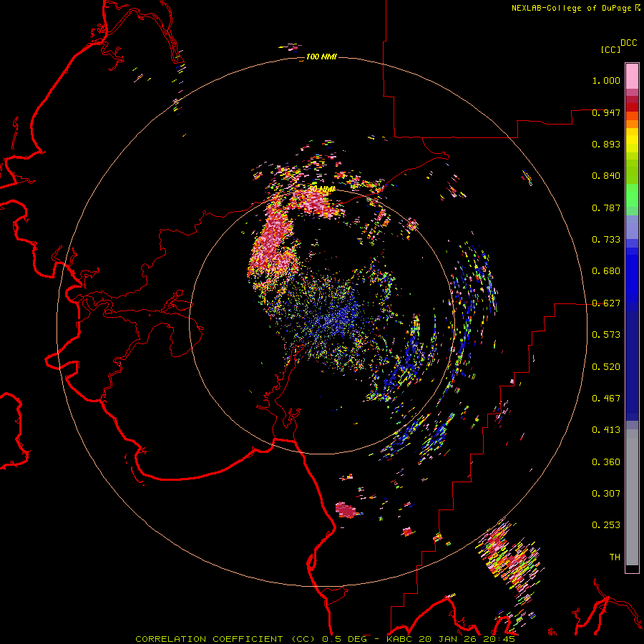This screenshot has width=644, height=644.
Task: Select the 0.627 scale value
Action: tap(606, 303)
